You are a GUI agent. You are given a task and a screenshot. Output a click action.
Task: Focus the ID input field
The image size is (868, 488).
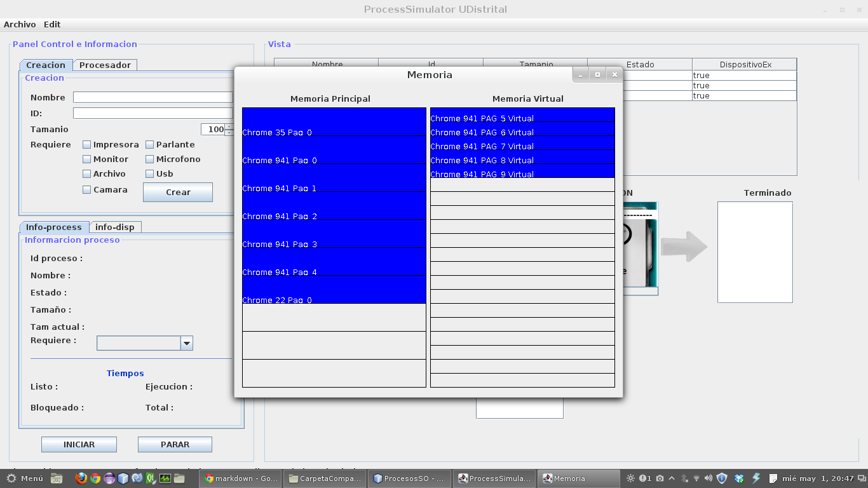coord(153,113)
